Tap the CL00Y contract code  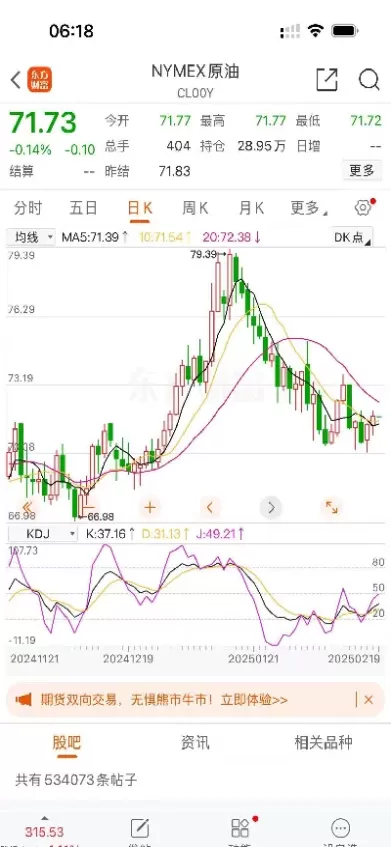tap(195, 93)
